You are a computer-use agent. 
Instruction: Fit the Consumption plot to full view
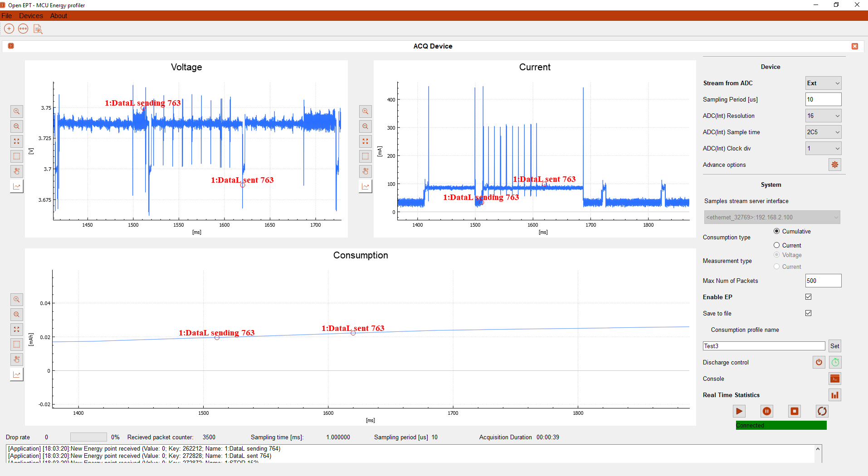point(17,330)
